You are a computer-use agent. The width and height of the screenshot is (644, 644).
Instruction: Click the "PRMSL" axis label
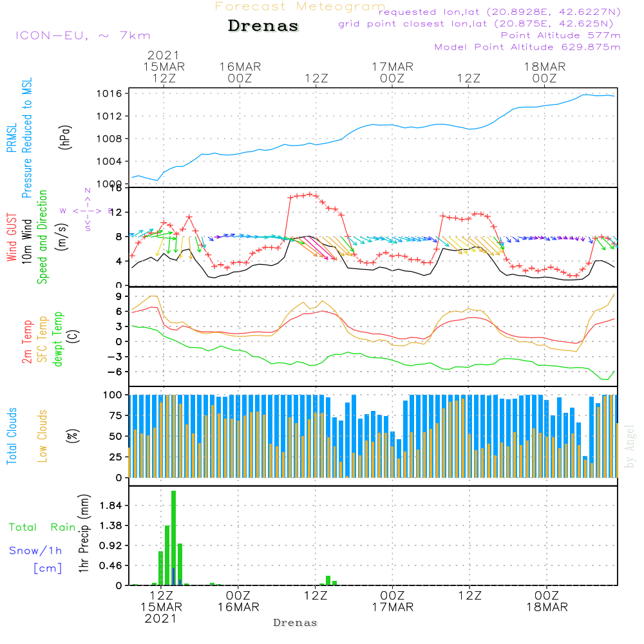12,138
